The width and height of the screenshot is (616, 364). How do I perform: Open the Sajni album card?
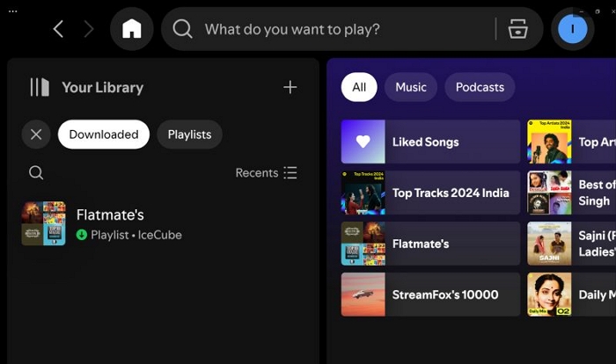(572, 244)
